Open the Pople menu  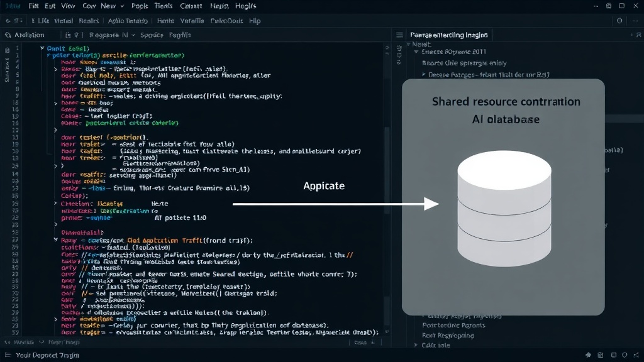140,6
